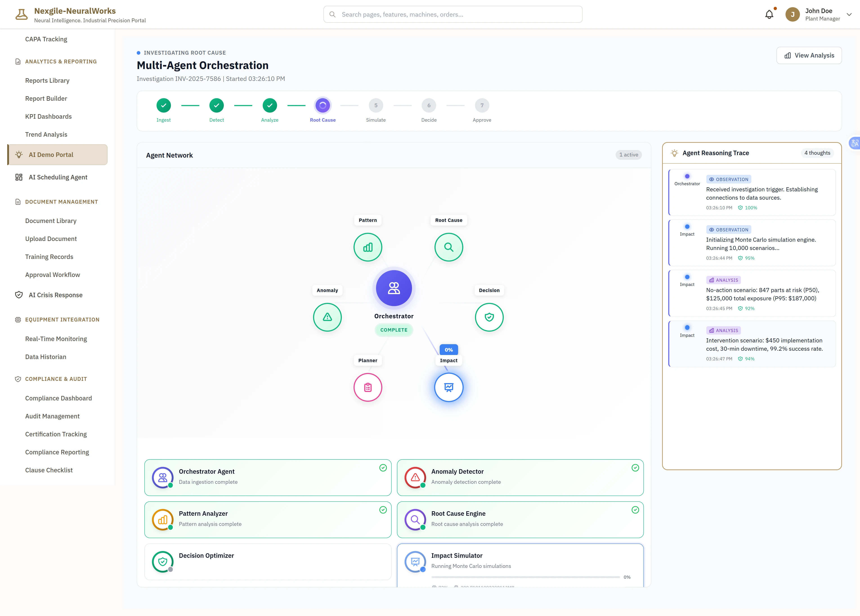Image resolution: width=860 pixels, height=616 pixels.
Task: Select AI Scheduling Agent in the sidebar
Action: [x=58, y=177]
